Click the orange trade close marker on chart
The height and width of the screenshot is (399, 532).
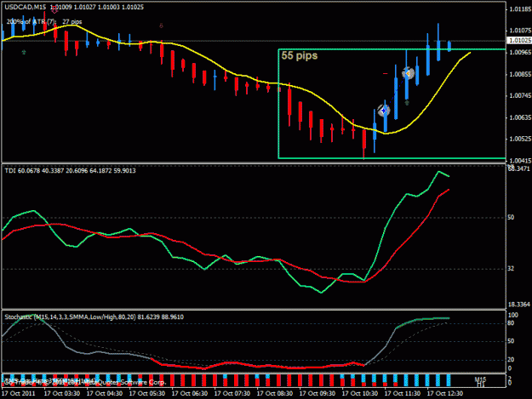tap(408, 73)
